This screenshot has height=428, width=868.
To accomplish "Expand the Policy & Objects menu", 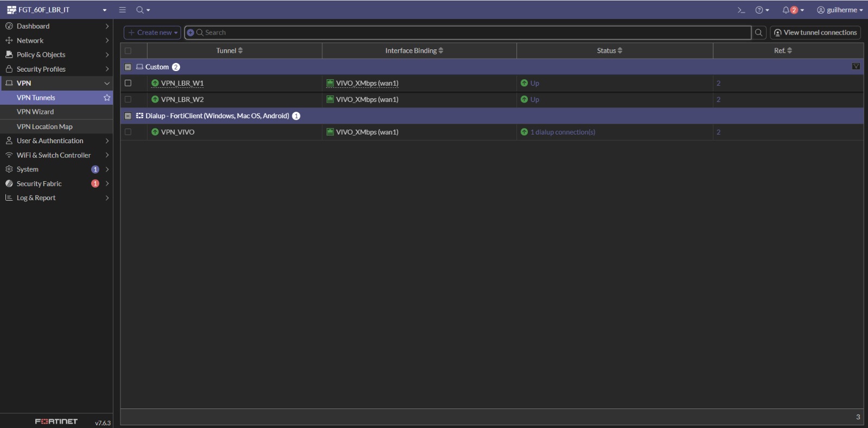I will tap(41, 55).
